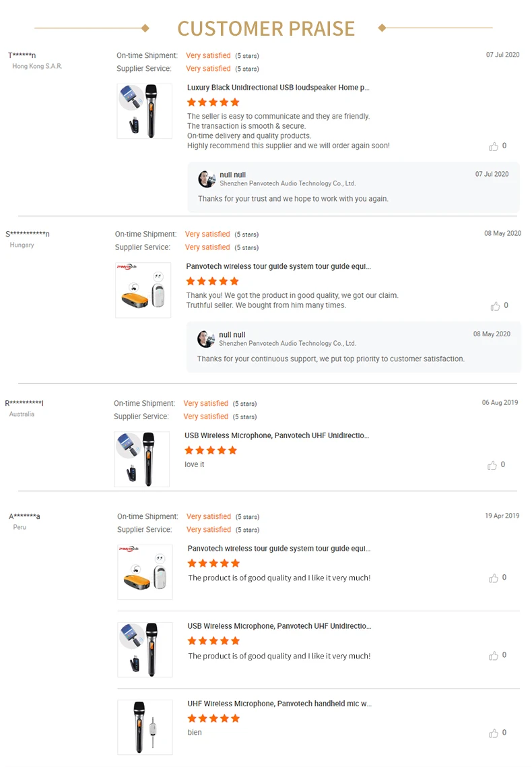Thumbs-up the 'bien' review
This screenshot has height=767, width=532.
494,733
